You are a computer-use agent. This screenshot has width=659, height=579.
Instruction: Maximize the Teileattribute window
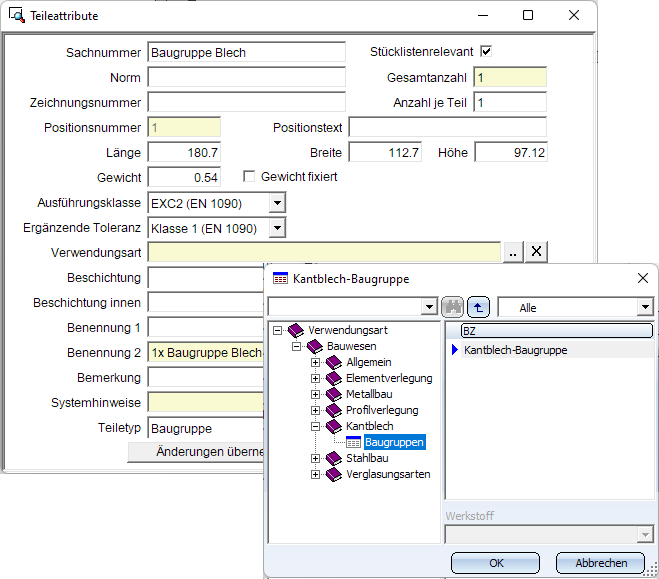click(x=528, y=15)
